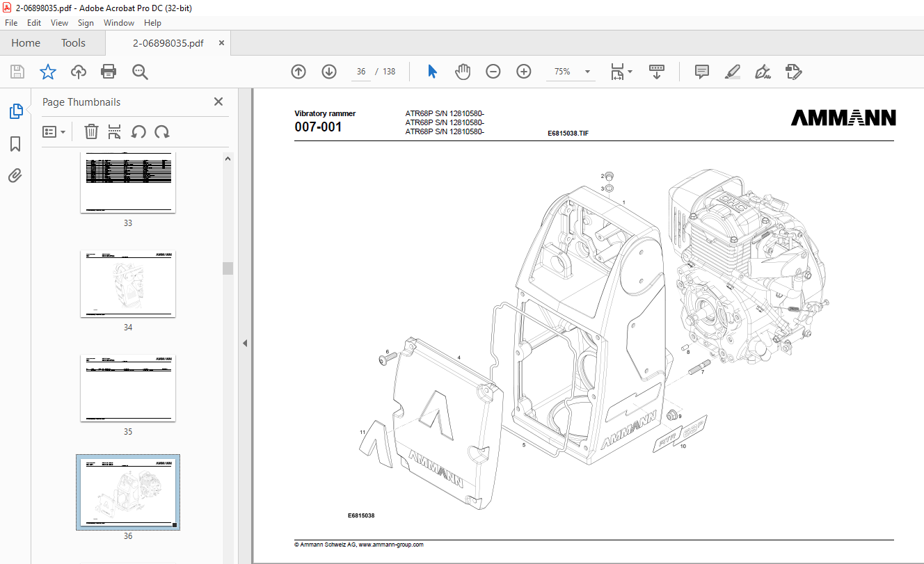This screenshot has height=564, width=924.
Task: Click the AMMANN logo in page header
Action: click(843, 118)
